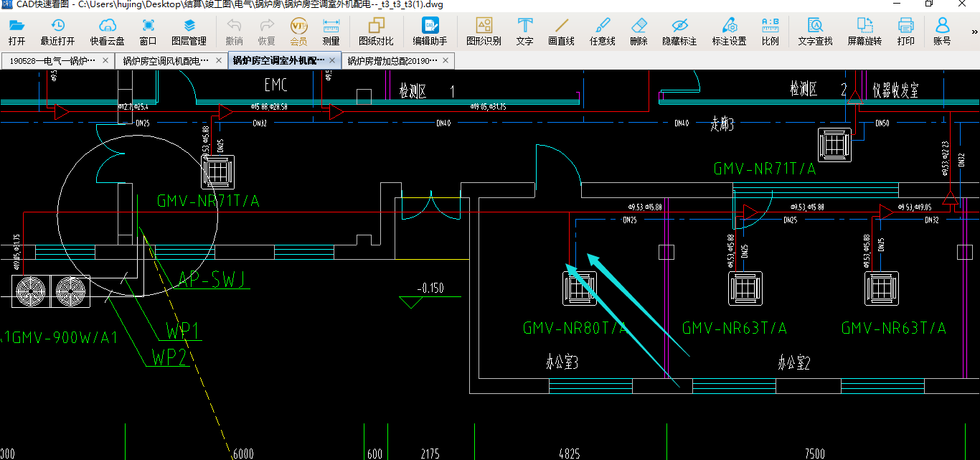Click the 恢复 redo icon

[x=266, y=32]
